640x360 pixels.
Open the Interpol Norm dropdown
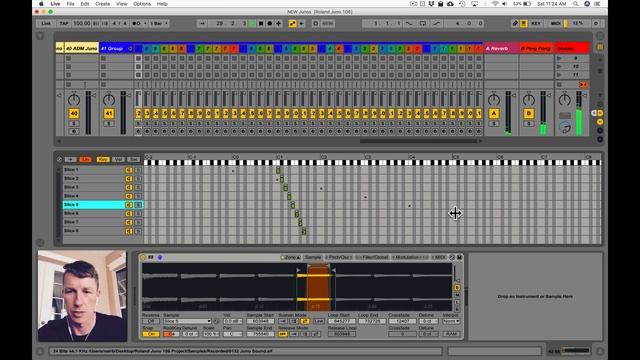(x=451, y=321)
